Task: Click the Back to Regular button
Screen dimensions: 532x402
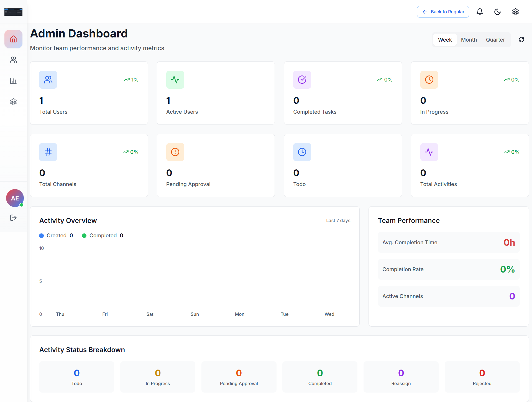Action: (443, 12)
